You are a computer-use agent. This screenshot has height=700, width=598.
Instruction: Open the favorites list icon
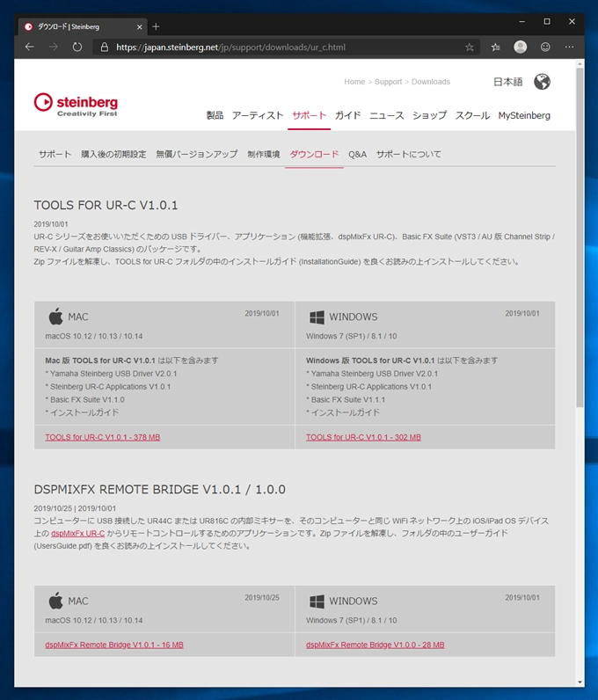pyautogui.click(x=496, y=47)
